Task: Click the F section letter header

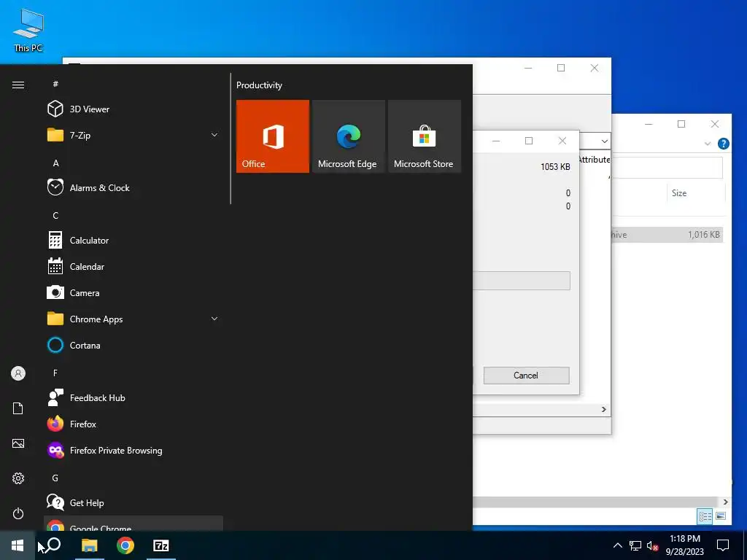Action: click(55, 373)
